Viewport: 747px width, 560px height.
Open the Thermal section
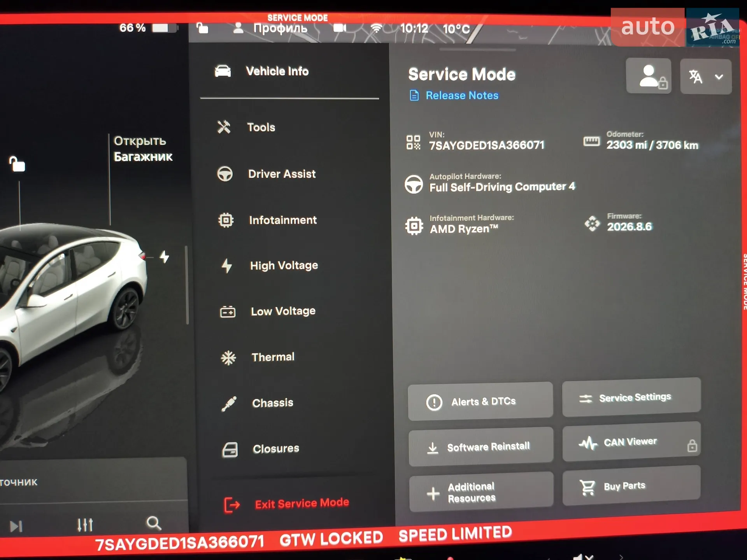(x=273, y=357)
